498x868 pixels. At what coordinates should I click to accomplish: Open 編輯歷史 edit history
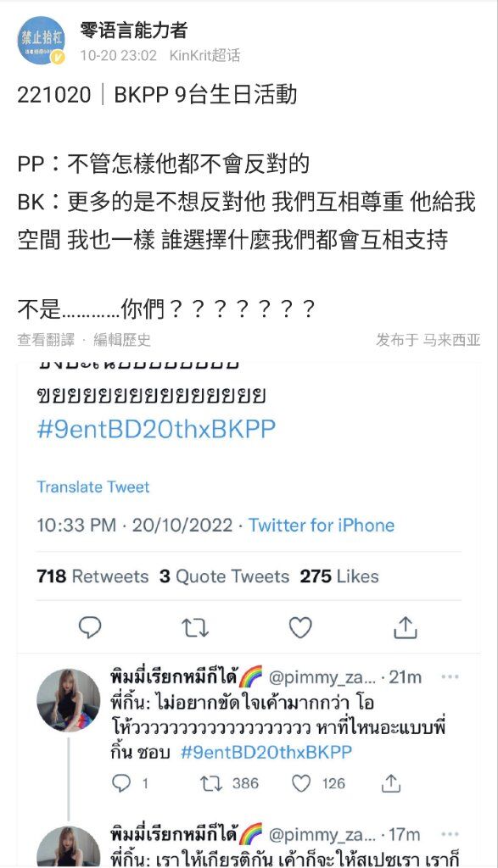122,339
